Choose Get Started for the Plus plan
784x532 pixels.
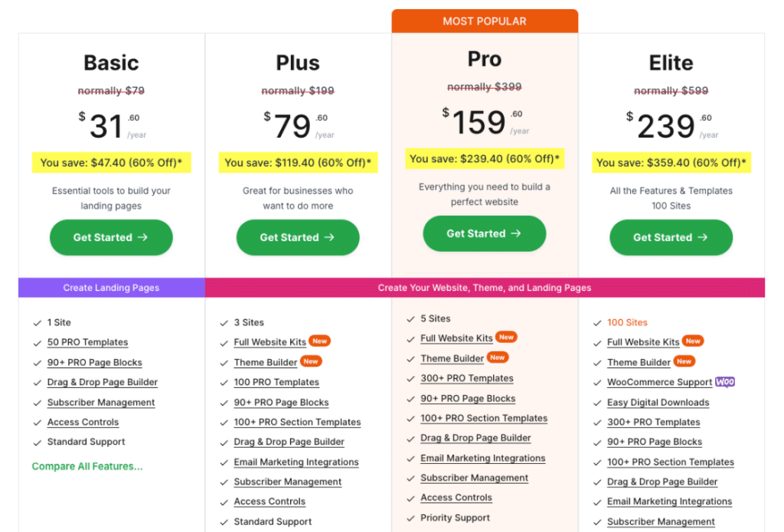coord(298,237)
